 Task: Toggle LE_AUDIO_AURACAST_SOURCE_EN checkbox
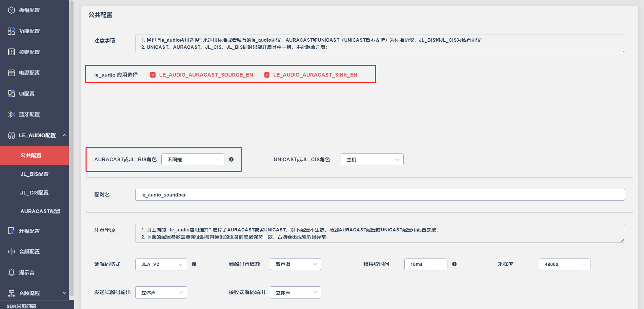point(153,75)
